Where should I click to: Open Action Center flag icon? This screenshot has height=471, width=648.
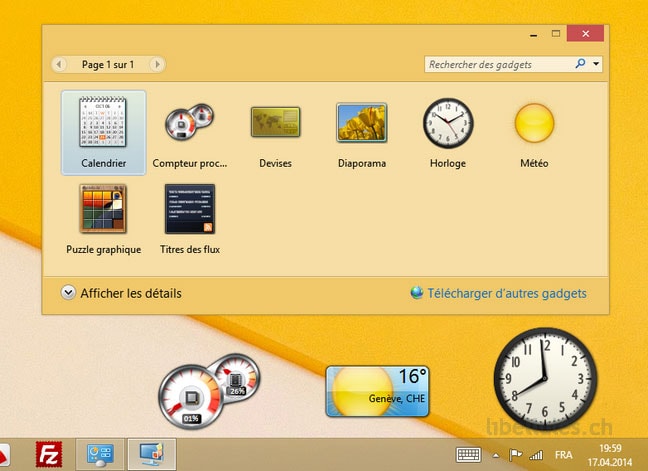[x=515, y=455]
